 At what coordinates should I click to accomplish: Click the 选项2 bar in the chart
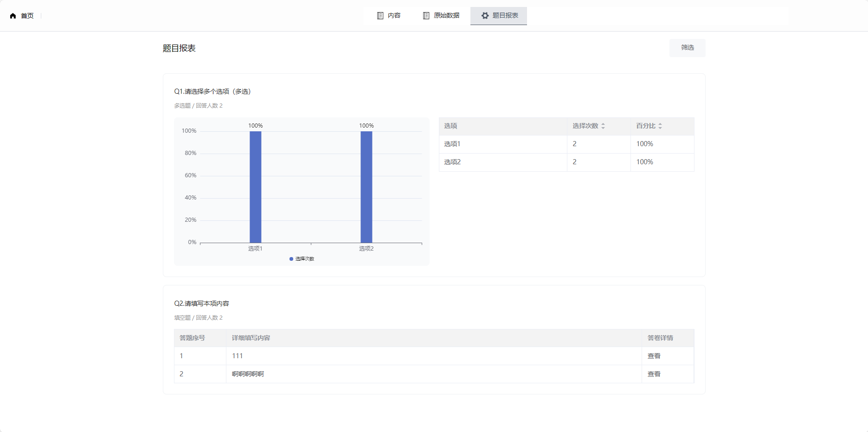pos(366,187)
